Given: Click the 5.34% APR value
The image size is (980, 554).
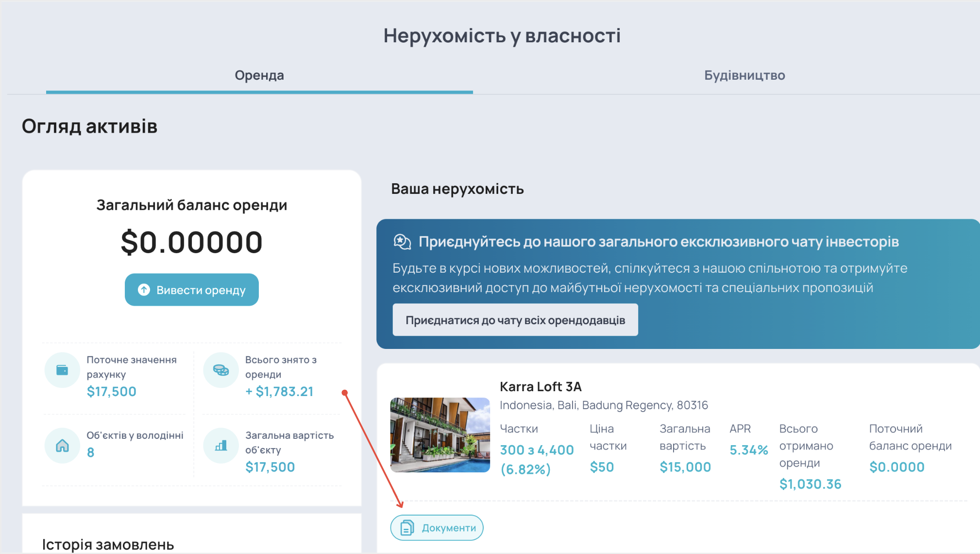Looking at the screenshot, I should tap(748, 450).
